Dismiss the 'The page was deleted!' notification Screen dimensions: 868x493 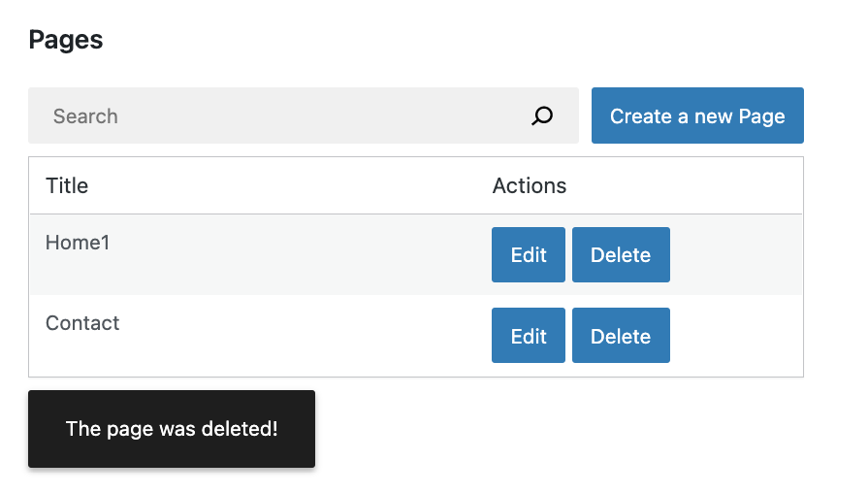click(x=172, y=429)
